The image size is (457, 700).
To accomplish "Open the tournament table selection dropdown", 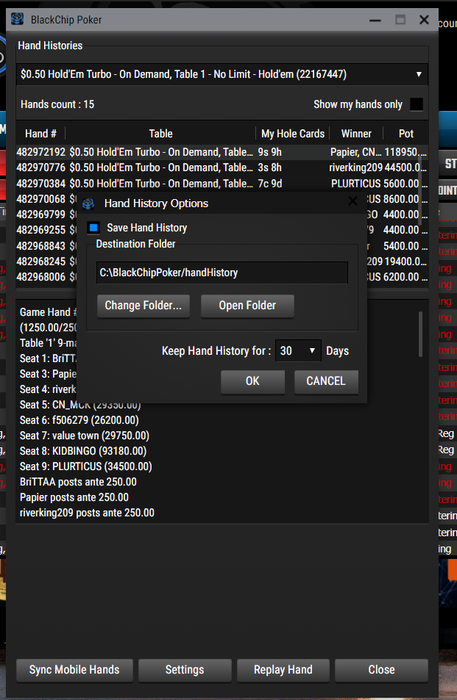I will tap(222, 74).
